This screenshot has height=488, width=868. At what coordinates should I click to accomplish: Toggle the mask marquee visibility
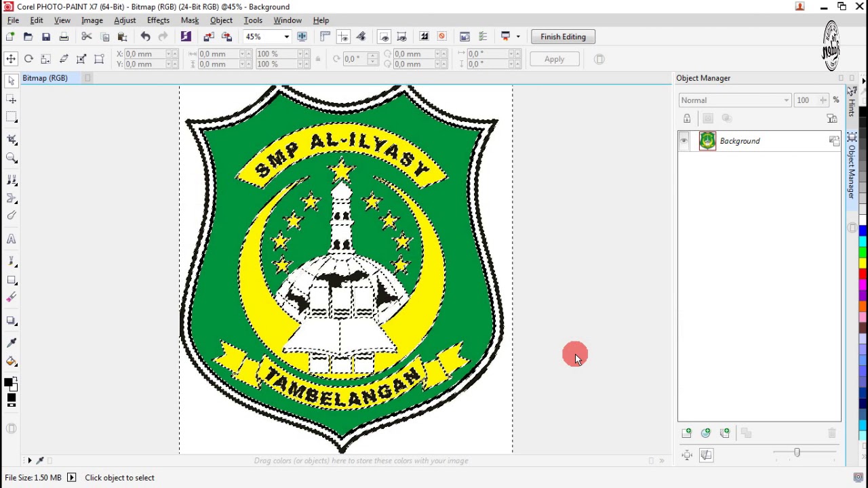[x=384, y=37]
